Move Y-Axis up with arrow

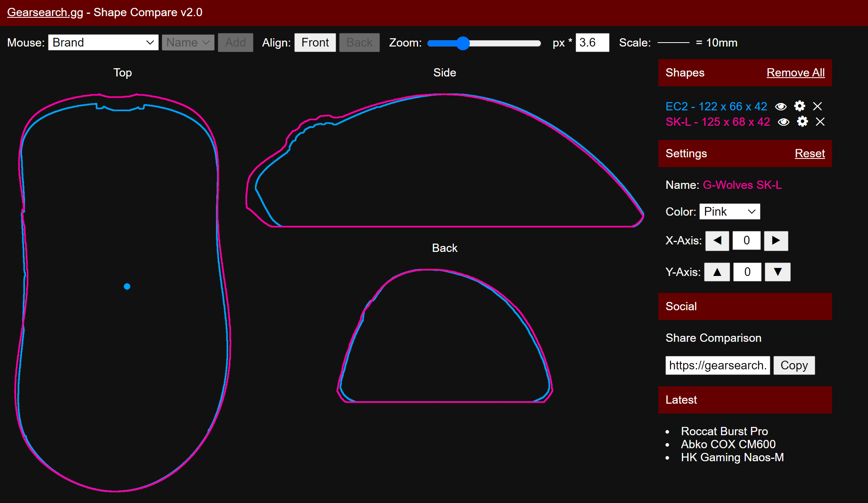[717, 272]
